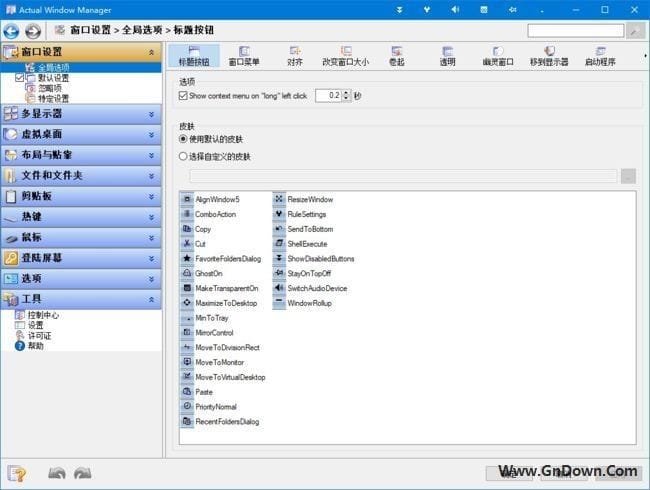650x490 pixels.
Task: Switch to the 标题按钮 tab
Action: (x=194, y=56)
